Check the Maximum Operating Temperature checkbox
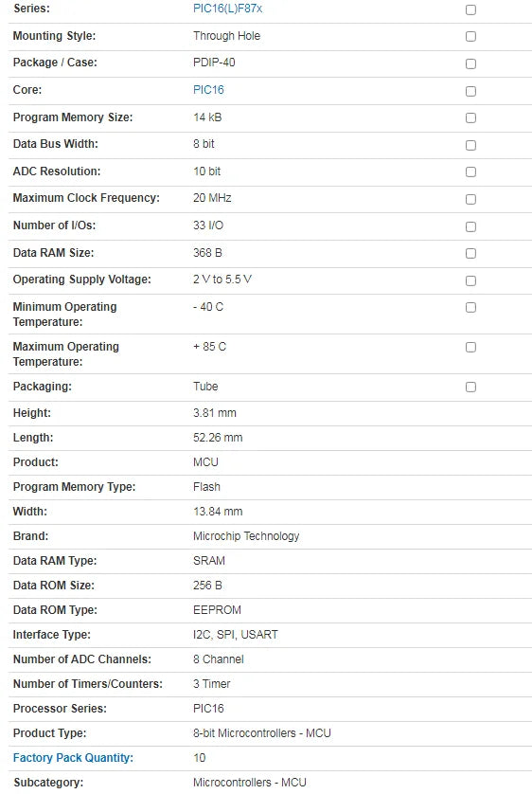Viewport: 532px width, 794px height. (470, 348)
